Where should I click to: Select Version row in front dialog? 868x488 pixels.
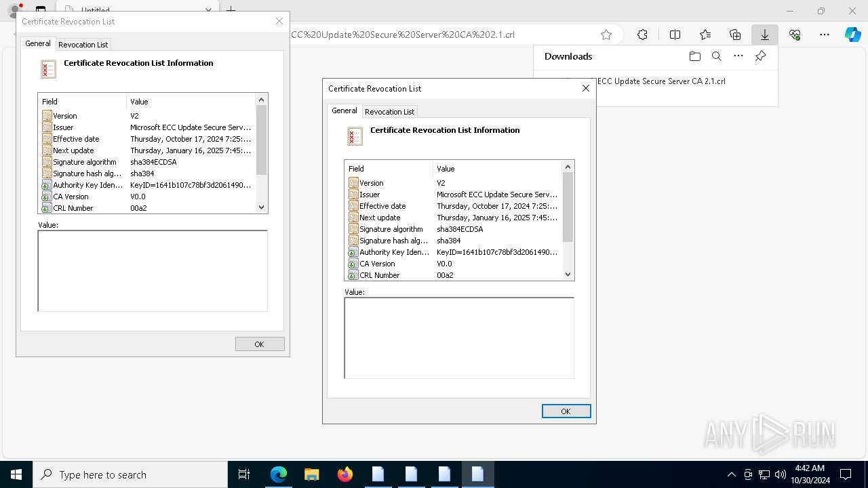click(x=454, y=183)
